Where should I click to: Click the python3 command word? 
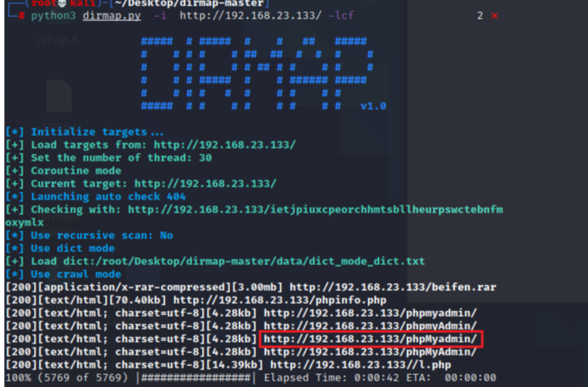click(53, 15)
